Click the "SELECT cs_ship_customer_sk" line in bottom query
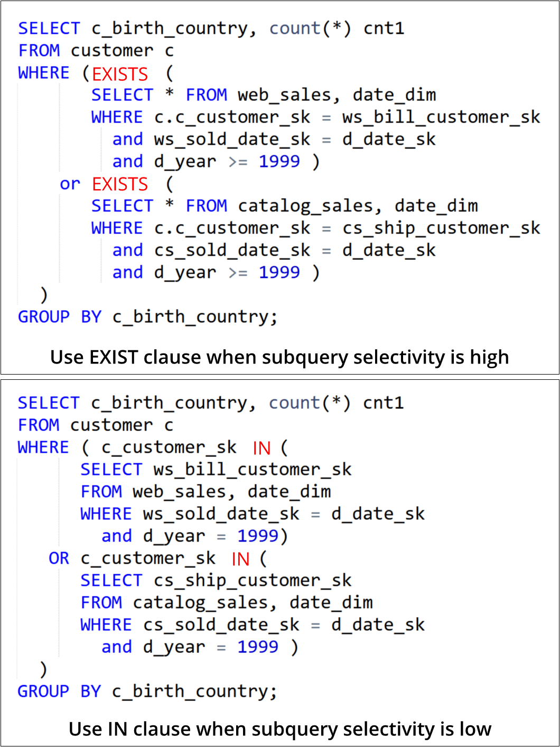The image size is (560, 747). pyautogui.click(x=216, y=581)
